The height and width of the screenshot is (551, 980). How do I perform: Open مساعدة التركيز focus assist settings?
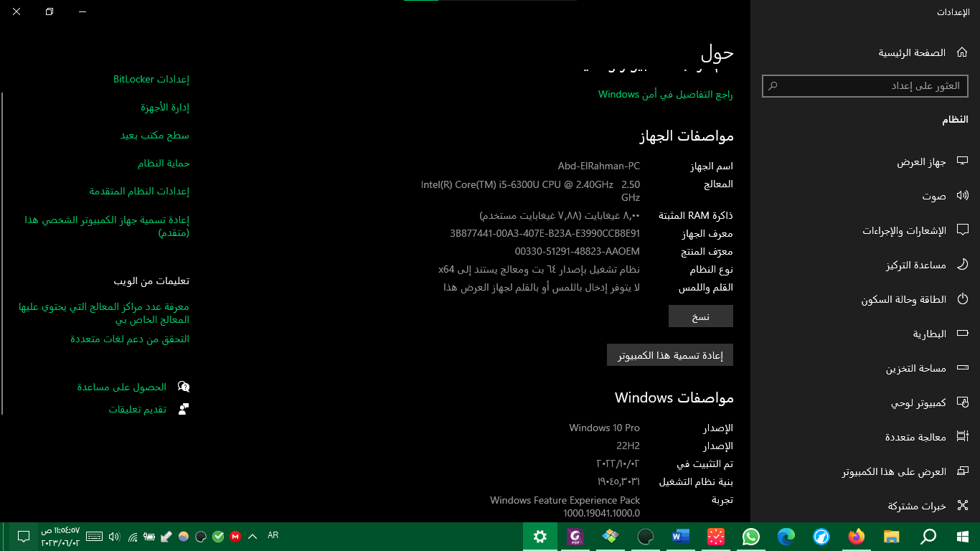(928, 265)
